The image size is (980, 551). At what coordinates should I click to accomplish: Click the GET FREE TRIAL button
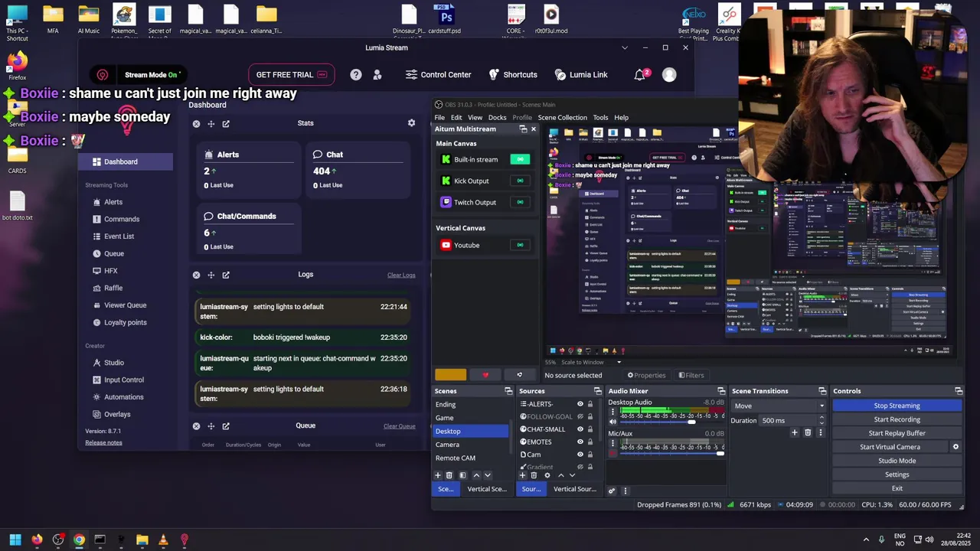pos(292,75)
